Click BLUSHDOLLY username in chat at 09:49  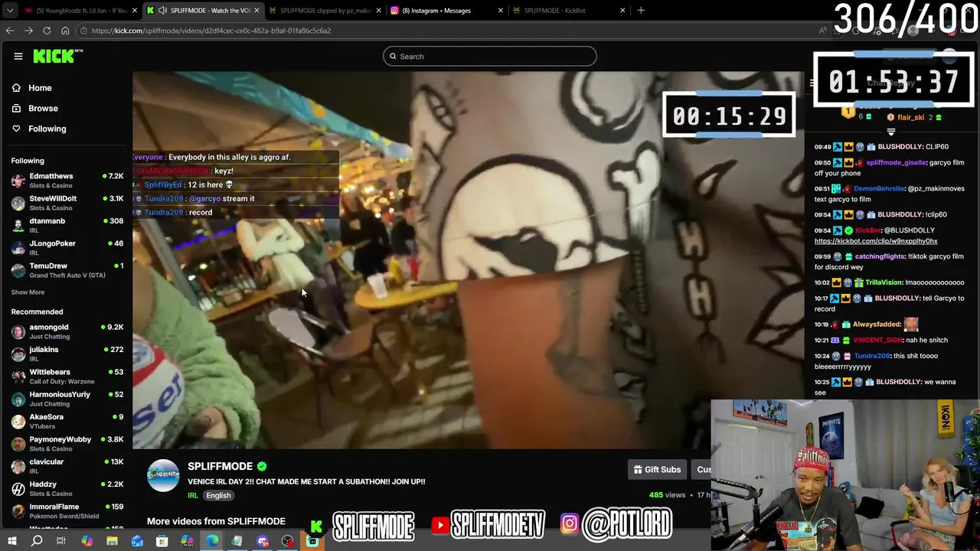point(900,146)
